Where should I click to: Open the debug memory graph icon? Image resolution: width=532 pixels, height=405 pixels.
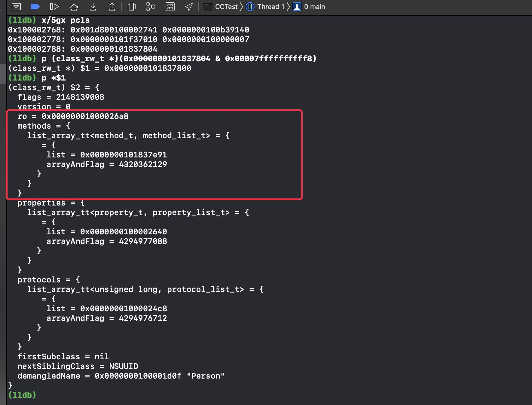point(151,7)
